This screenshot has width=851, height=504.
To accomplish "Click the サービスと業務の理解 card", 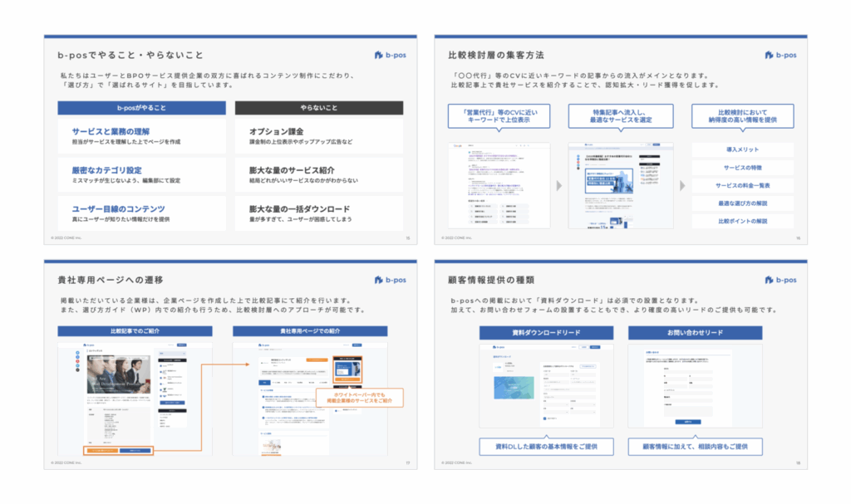I will pyautogui.click(x=141, y=136).
